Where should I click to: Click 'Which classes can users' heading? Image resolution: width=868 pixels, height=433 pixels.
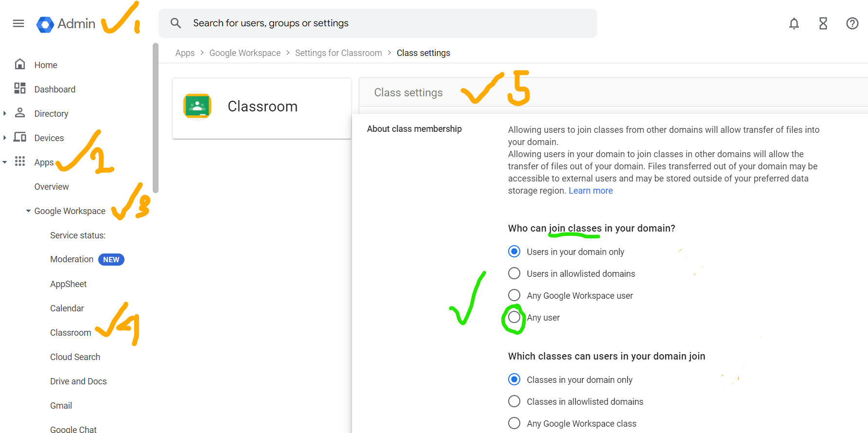click(x=606, y=356)
